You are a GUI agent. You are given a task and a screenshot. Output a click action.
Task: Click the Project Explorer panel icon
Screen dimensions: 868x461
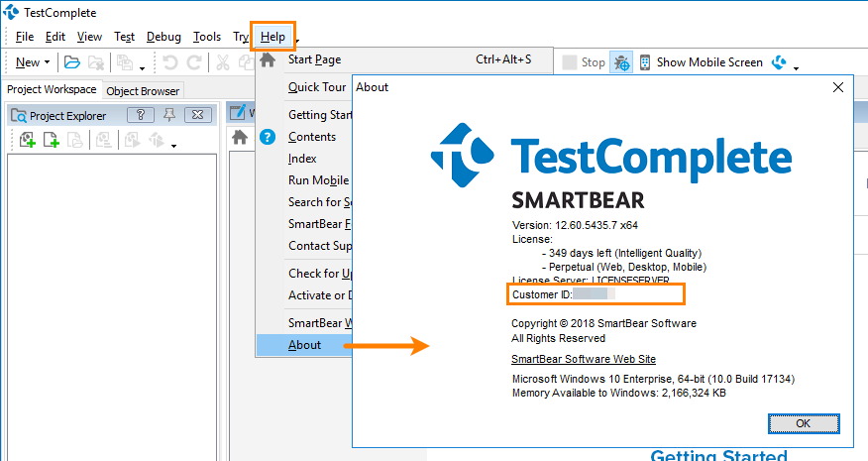point(19,116)
